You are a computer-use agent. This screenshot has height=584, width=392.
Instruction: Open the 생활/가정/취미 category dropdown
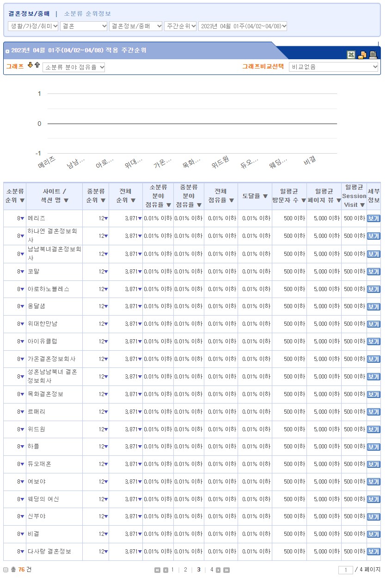coord(33,26)
